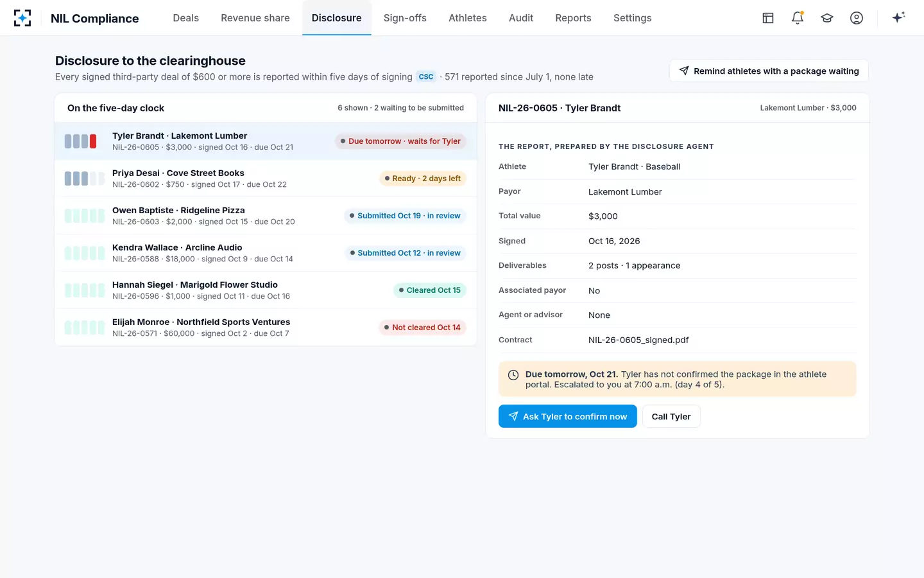Go to the Deals tab
This screenshot has height=578, width=924.
pyautogui.click(x=186, y=18)
